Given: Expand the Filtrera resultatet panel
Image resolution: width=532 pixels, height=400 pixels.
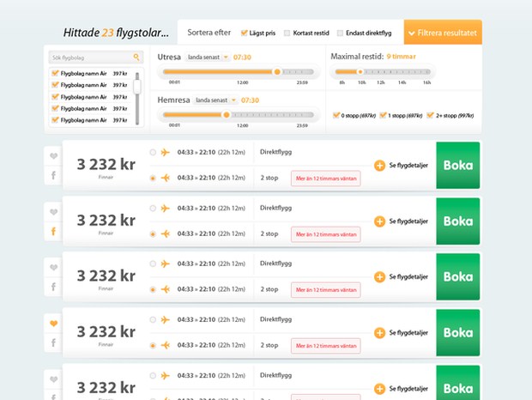Looking at the screenshot, I should [x=443, y=33].
